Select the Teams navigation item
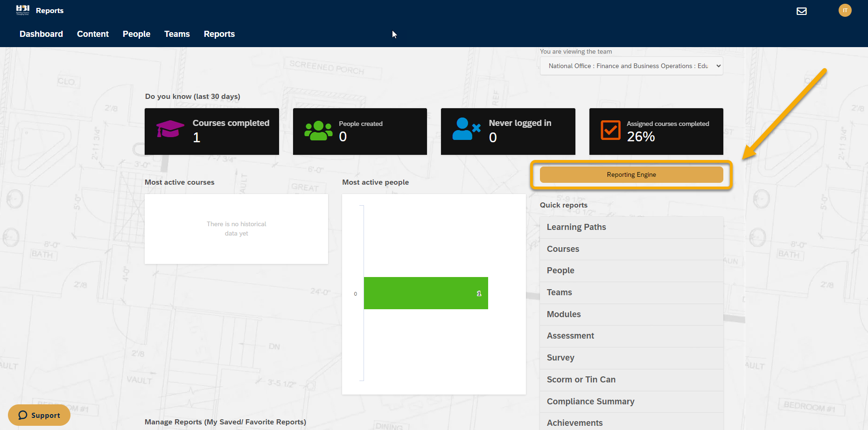868x430 pixels. pyautogui.click(x=177, y=34)
